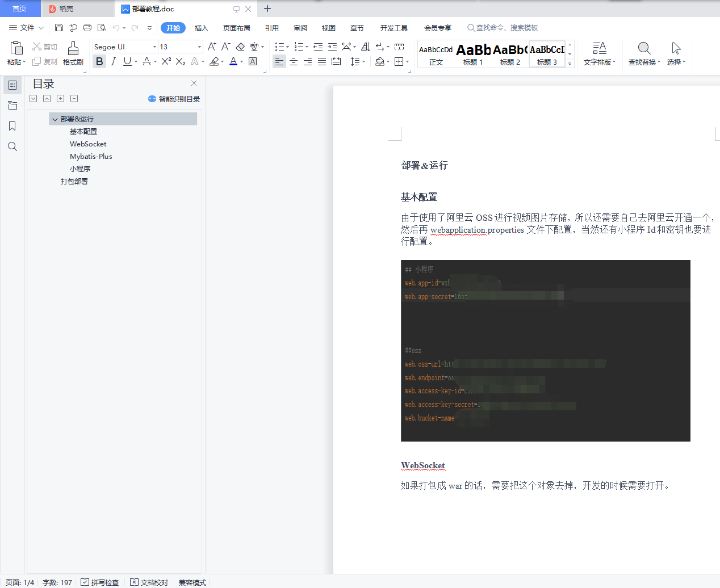Image resolution: width=720 pixels, height=588 pixels.
Task: Click the Select (选择) cursor tool
Action: click(x=676, y=54)
